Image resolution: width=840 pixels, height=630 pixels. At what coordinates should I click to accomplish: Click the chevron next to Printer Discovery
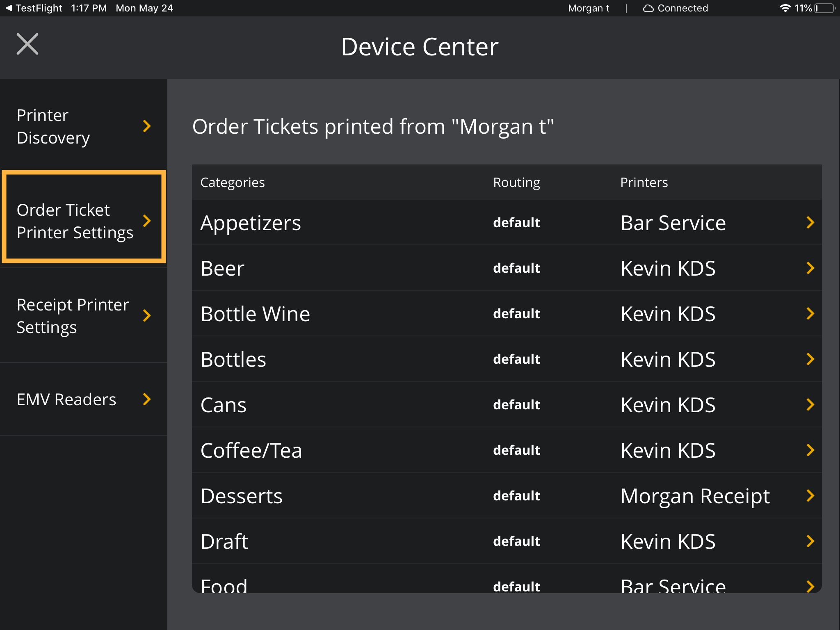tap(147, 126)
